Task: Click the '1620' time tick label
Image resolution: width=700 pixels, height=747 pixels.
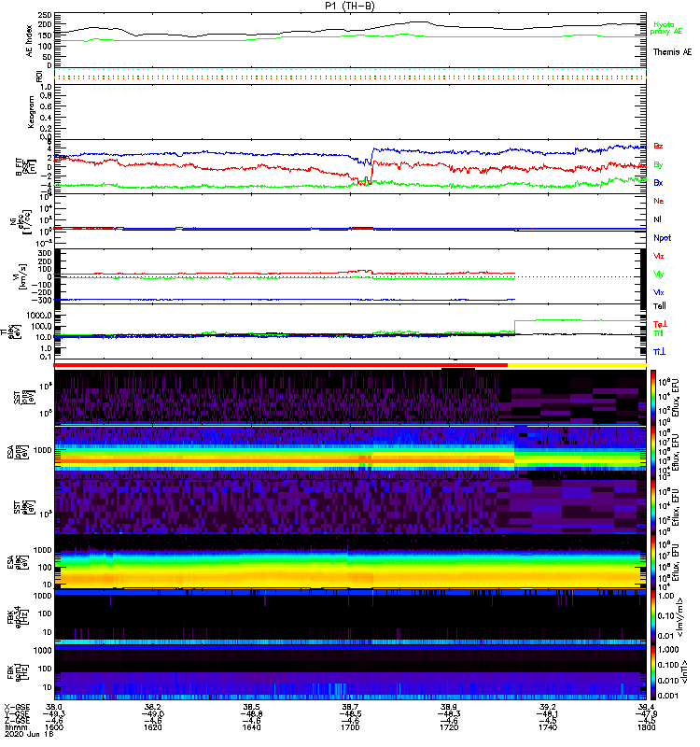Action: click(152, 727)
